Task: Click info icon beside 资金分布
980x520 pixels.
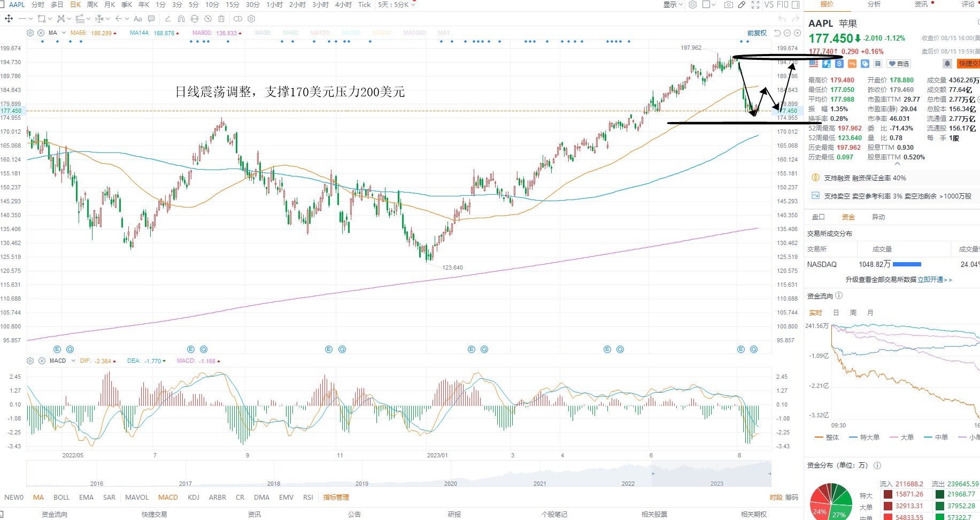Action: 877,465
